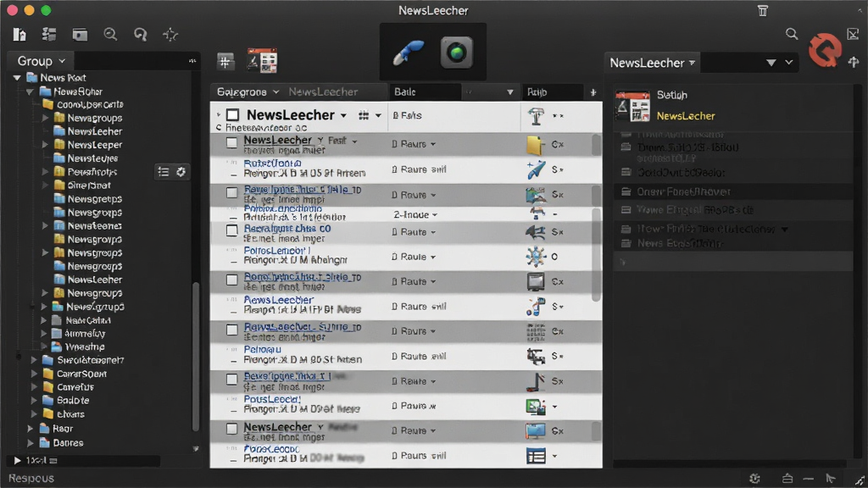Check the RawsLeecher_Slurre_TD row checkbox

click(232, 330)
